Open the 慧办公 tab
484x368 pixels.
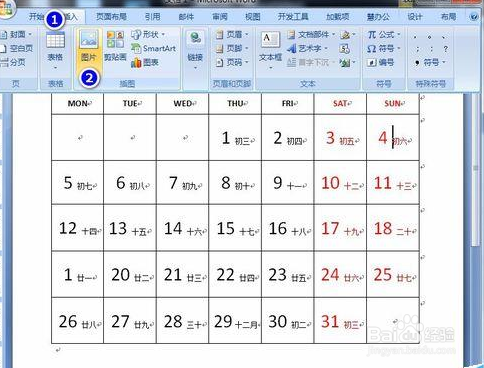(378, 17)
